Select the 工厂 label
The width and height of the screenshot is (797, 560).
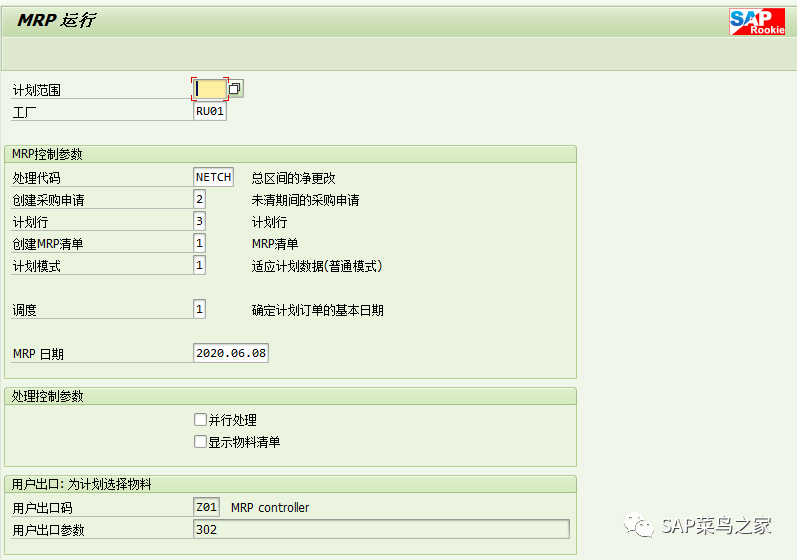coord(24,112)
